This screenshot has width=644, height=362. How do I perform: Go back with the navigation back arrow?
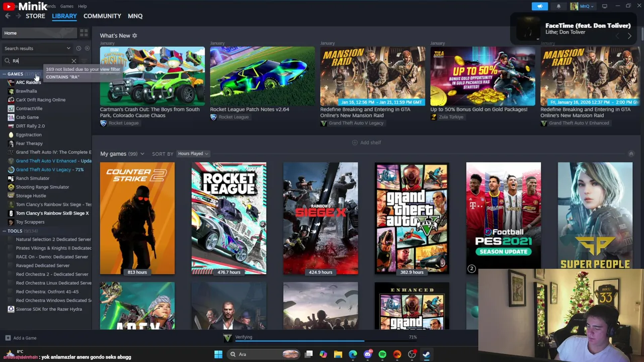coord(8,16)
